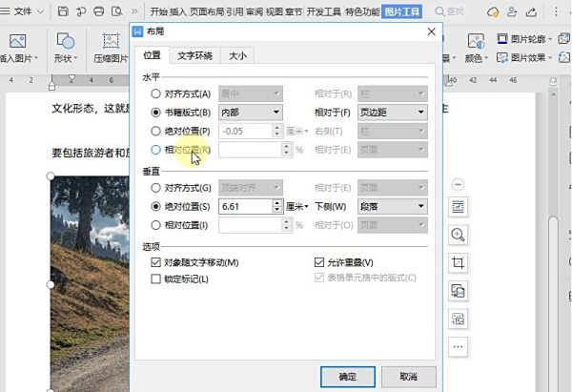This screenshot has height=392, width=572.
Task: Click the print preview icon
Action: pyautogui.click(x=116, y=11)
